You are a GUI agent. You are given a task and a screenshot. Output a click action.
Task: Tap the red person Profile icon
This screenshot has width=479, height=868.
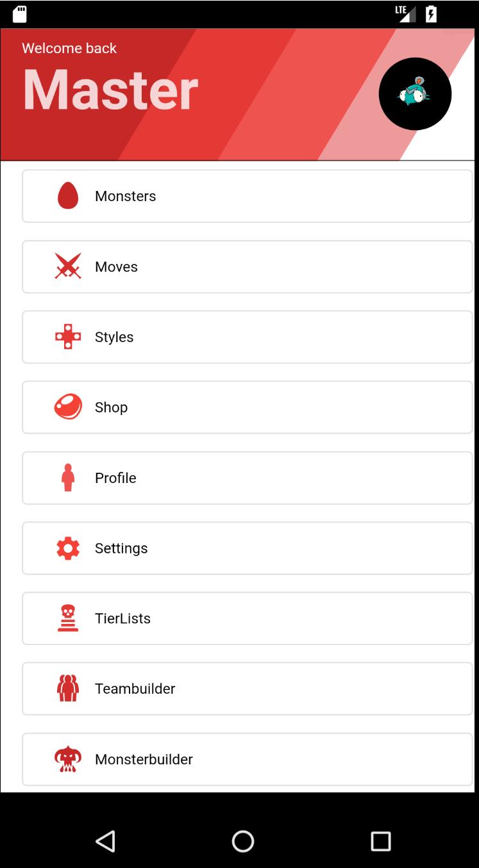(68, 478)
